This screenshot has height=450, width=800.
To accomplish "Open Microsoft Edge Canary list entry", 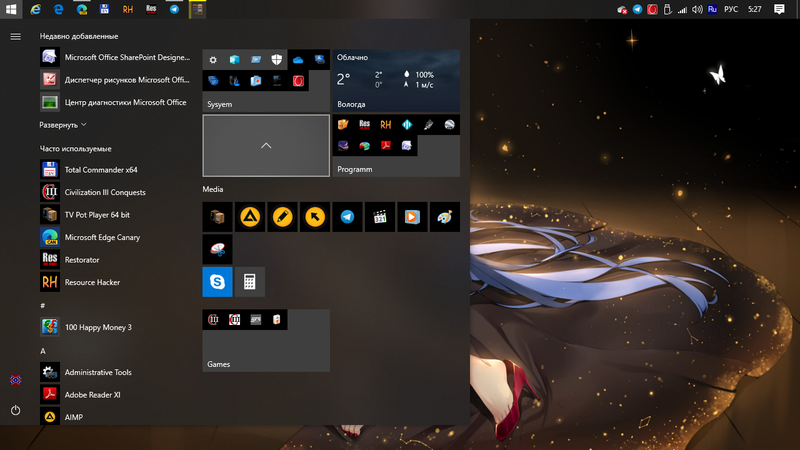I will (x=116, y=237).
